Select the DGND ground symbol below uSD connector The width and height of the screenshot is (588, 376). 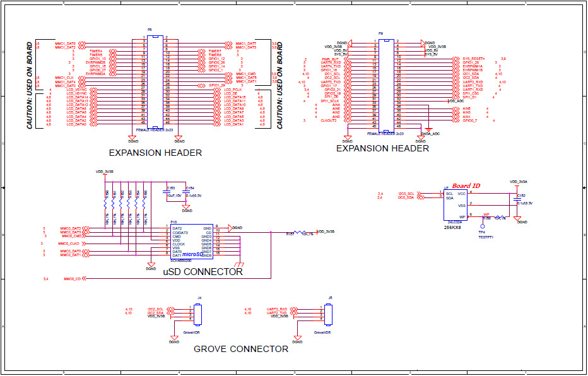pos(151,264)
